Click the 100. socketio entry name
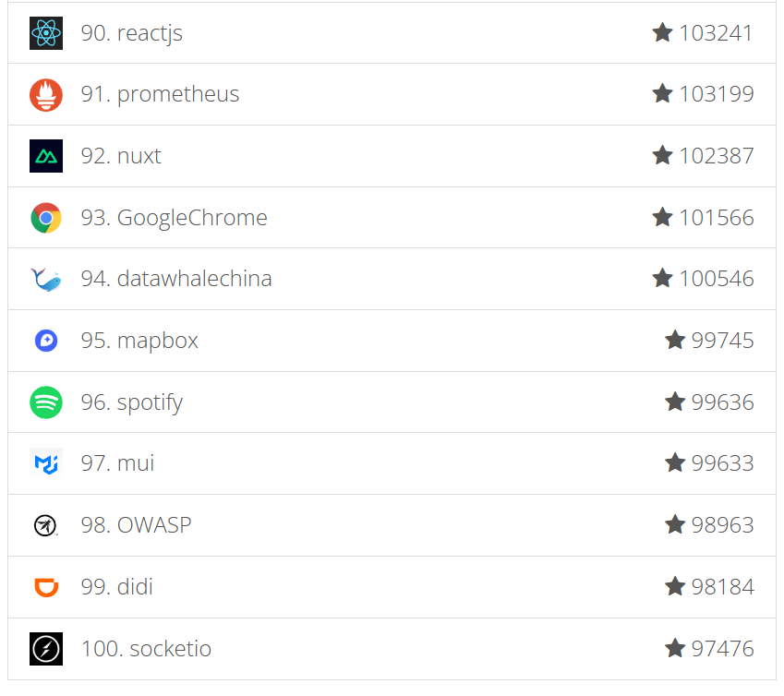Image resolution: width=784 pixels, height=696 pixels. pos(146,649)
